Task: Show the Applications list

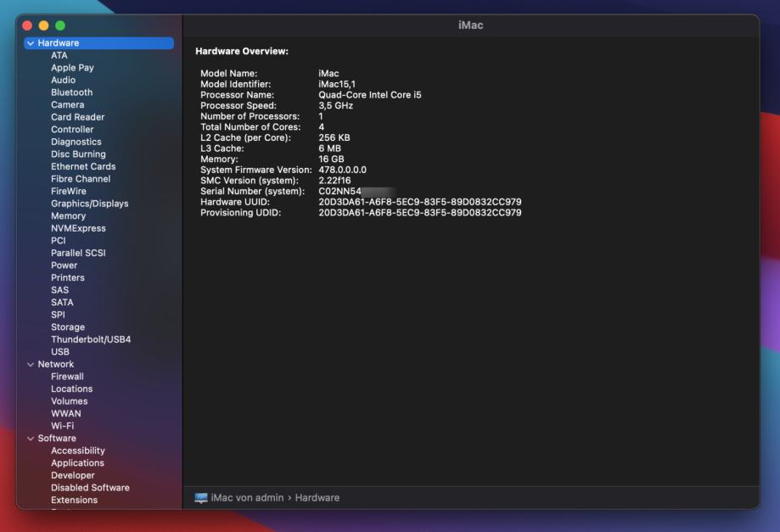Action: coord(77,463)
